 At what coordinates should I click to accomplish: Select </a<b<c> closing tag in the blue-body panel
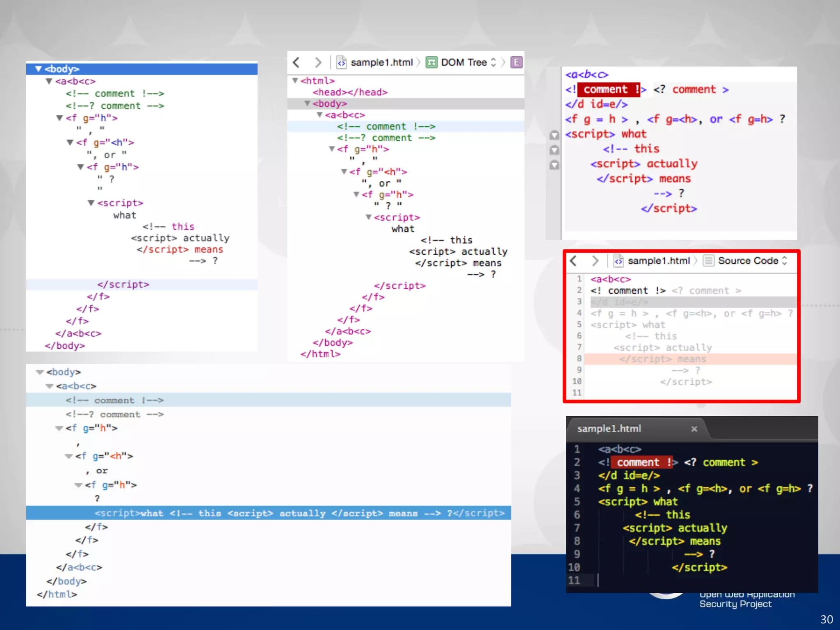click(x=78, y=333)
